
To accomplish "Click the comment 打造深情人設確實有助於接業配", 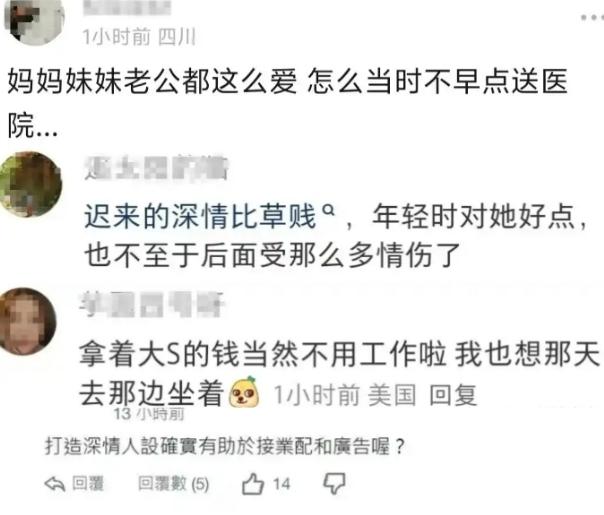I will point(224,446).
